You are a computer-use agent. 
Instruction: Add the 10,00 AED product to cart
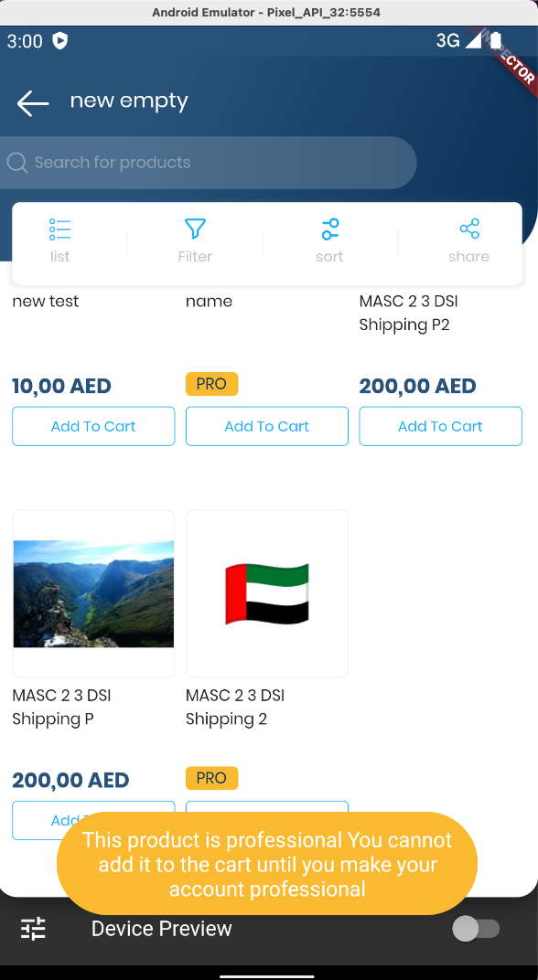tap(92, 426)
